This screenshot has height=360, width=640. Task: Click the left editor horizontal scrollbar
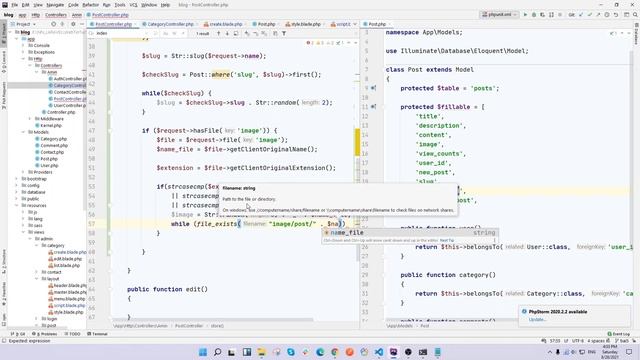pyautogui.click(x=212, y=320)
